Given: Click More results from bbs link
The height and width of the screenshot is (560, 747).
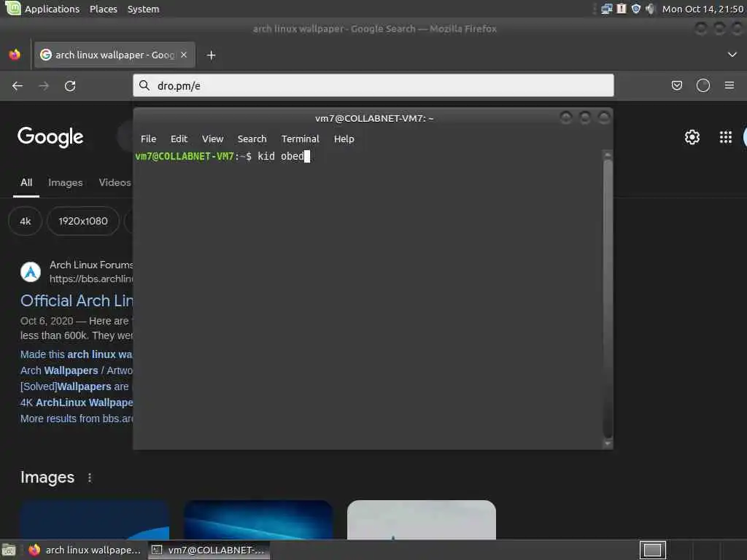Looking at the screenshot, I should coord(76,419).
